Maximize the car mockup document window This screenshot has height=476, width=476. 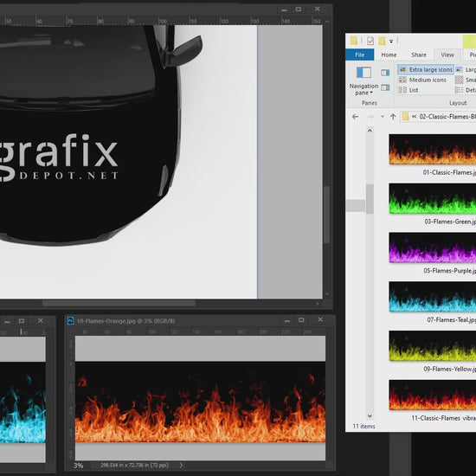tap(299, 10)
